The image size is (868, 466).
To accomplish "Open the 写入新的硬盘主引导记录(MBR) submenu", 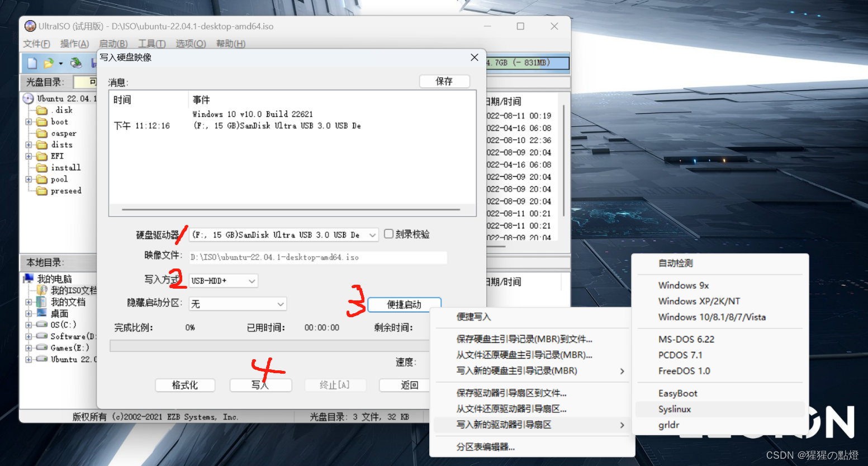I will (x=532, y=371).
